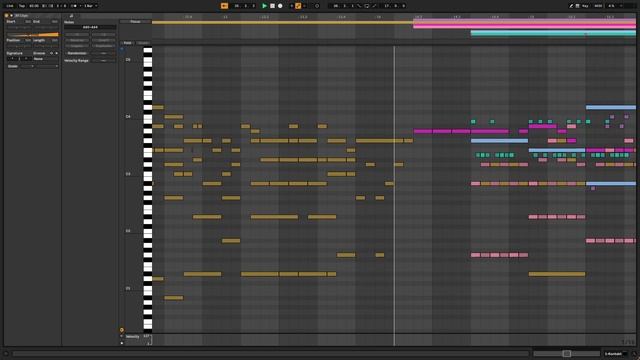Image resolution: width=640 pixels, height=360 pixels.
Task: Click the bottom-right detail view toggle icon
Action: tap(634, 354)
